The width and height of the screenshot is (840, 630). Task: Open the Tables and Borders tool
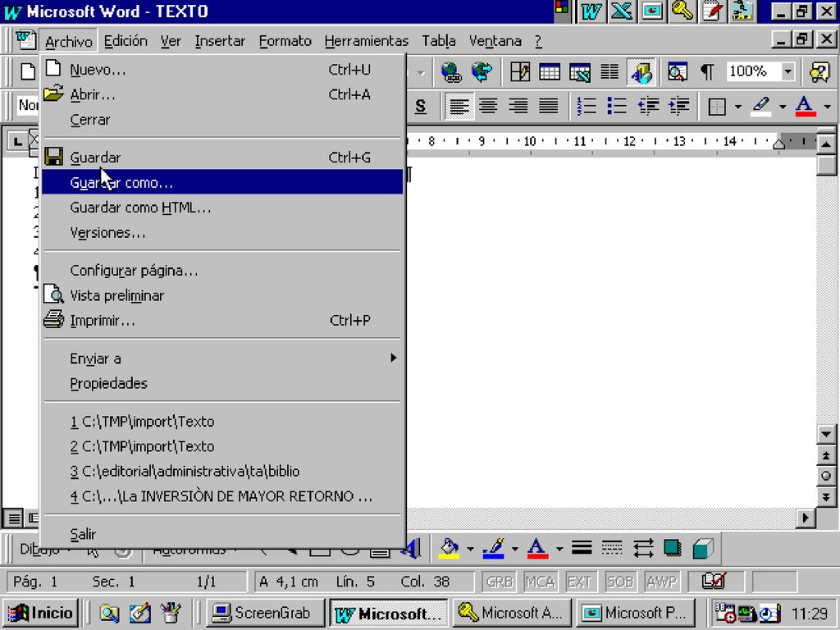[519, 72]
